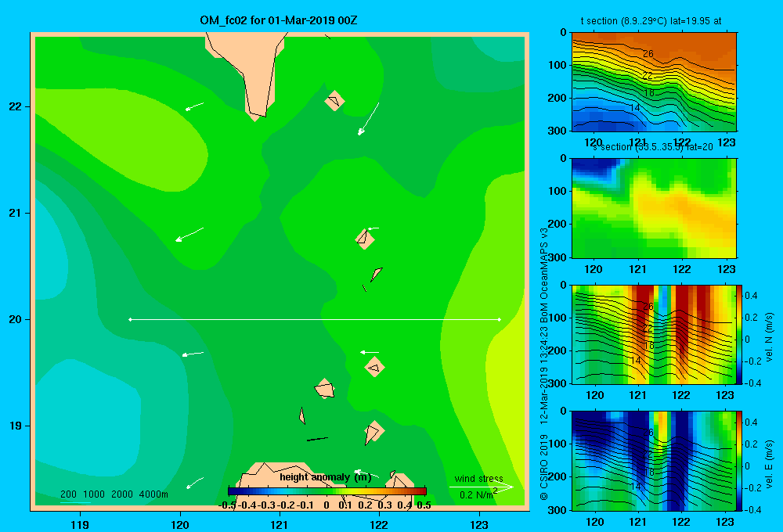Click longitude label 119 on main map
This screenshot has height=532, width=783.
[x=80, y=524]
